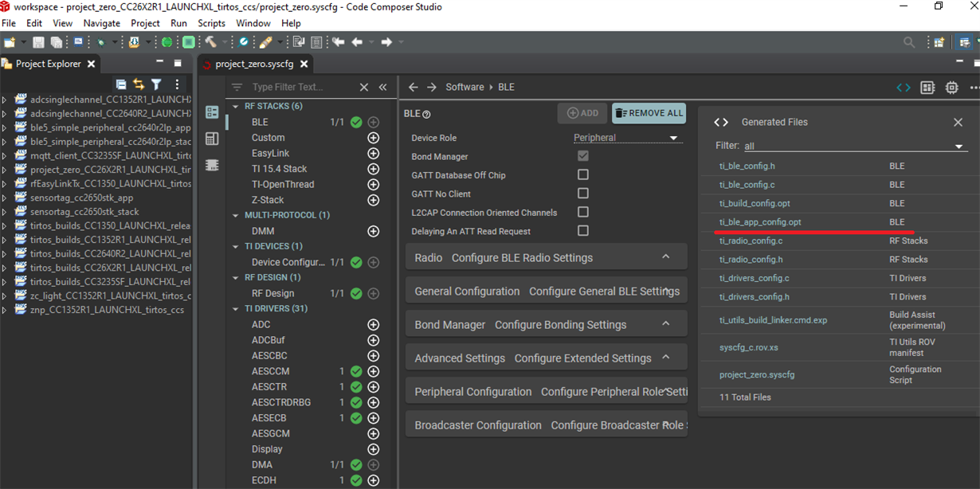Open Project Explorer view menu (three dots)
This screenshot has height=489, width=980.
(177, 84)
